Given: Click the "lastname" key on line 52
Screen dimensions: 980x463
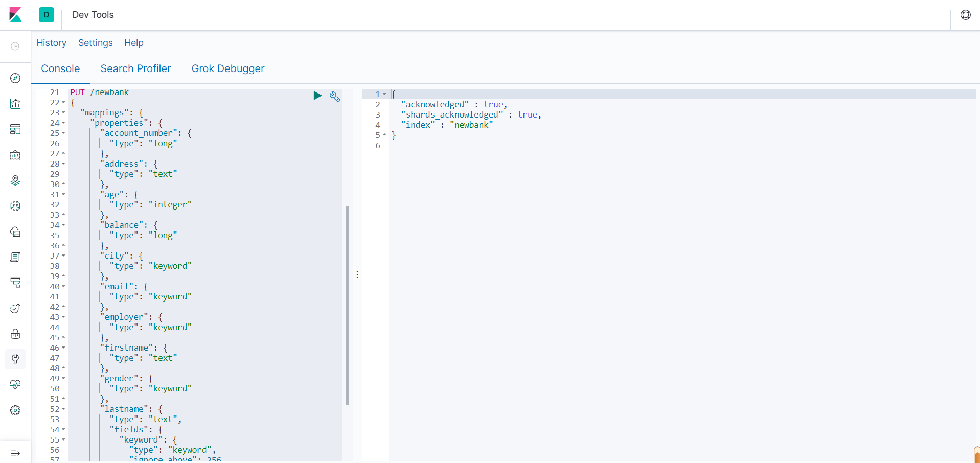Looking at the screenshot, I should point(124,409).
